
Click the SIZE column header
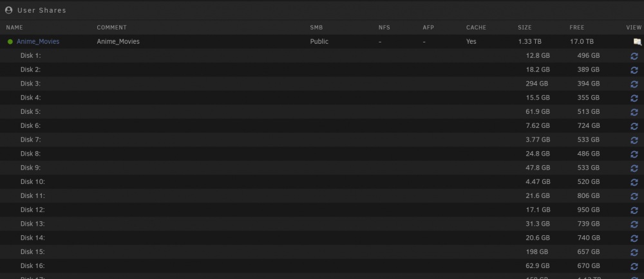click(x=524, y=28)
